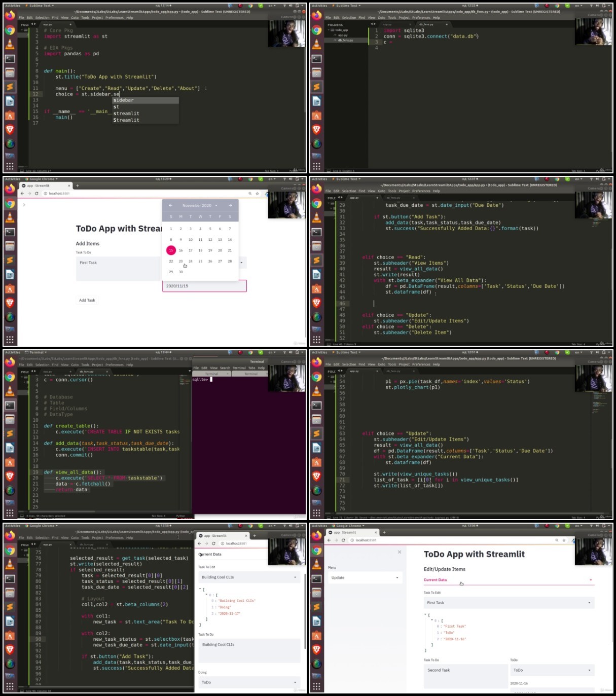616x696 pixels.
Task: Click Chrome's back arrow in the calendar screenshot
Action: [x=22, y=193]
